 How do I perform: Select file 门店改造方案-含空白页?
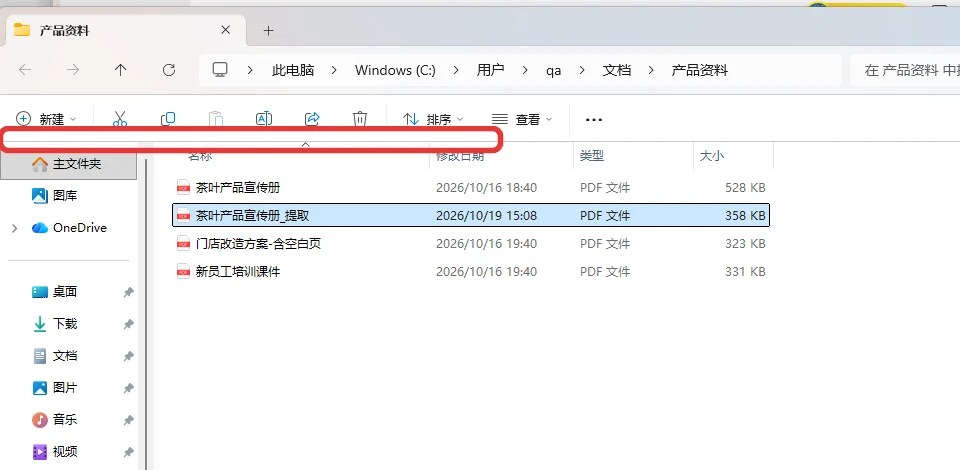coord(258,244)
